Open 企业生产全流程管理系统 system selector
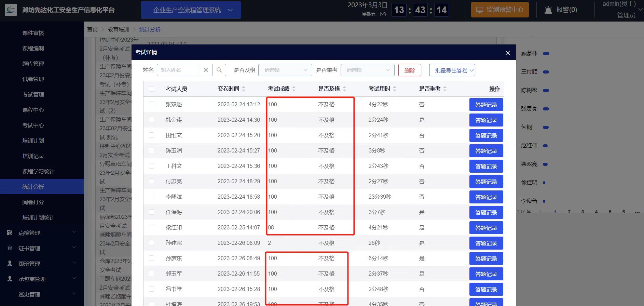The height and width of the screenshot is (306, 644). [x=191, y=10]
